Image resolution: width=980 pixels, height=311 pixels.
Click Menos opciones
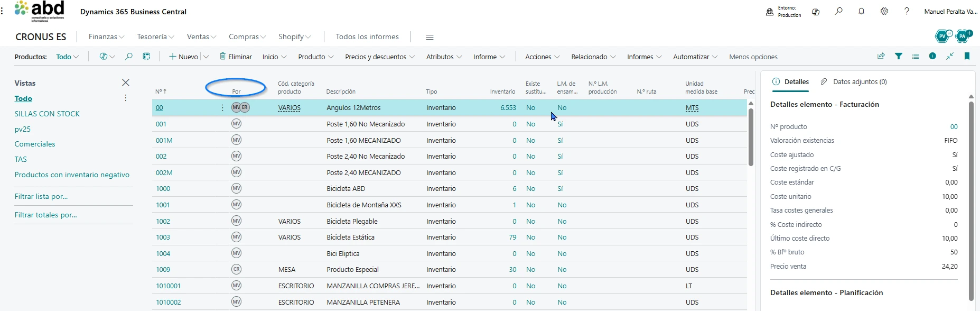point(753,57)
